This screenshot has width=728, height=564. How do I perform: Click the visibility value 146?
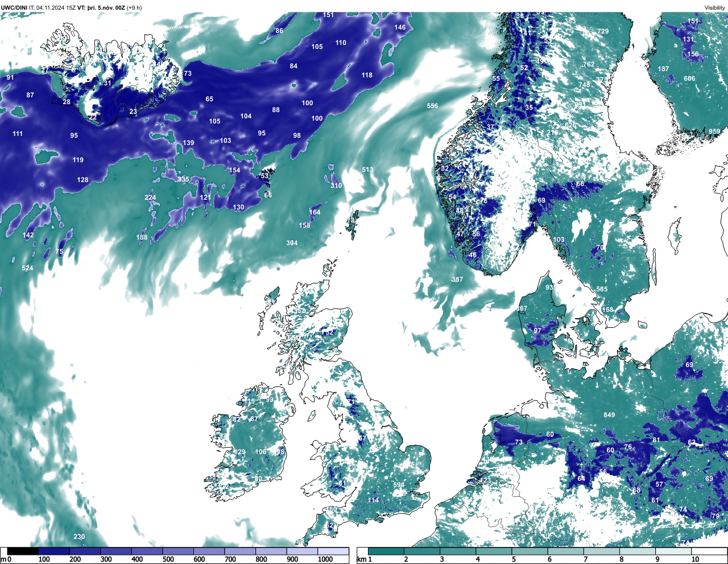400,27
